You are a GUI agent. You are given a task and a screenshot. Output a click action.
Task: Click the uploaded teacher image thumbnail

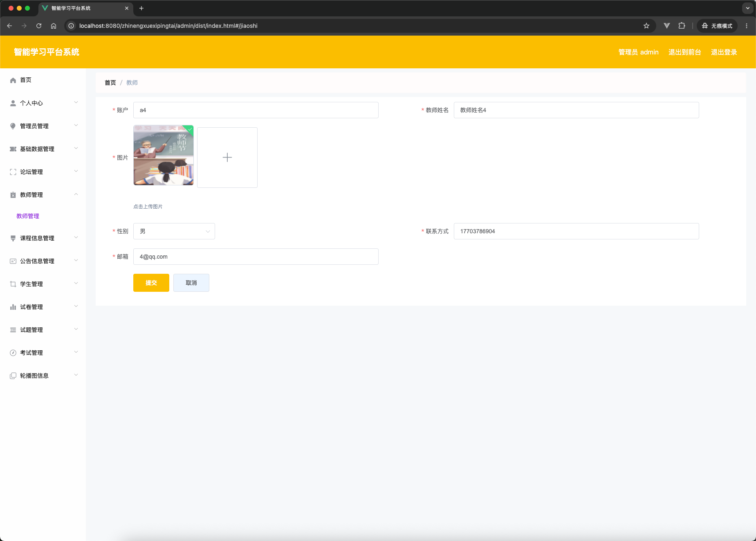(164, 155)
